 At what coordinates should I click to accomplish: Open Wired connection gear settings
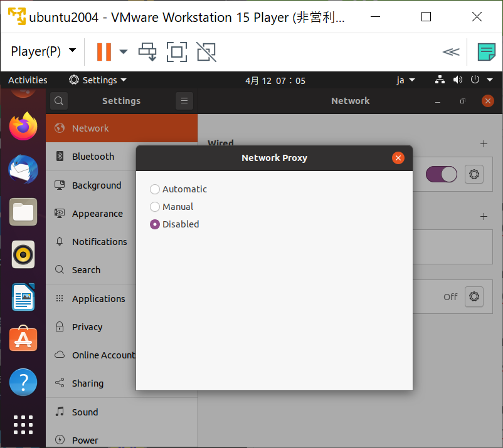(x=474, y=174)
